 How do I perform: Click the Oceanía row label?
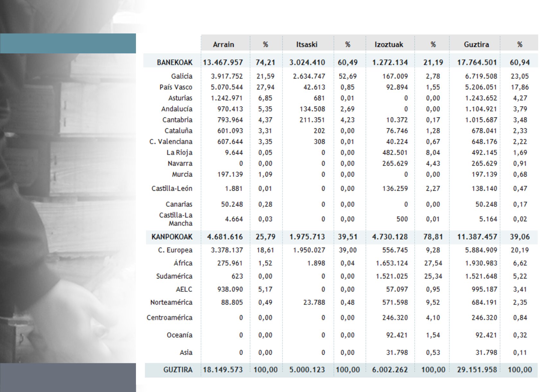tap(179, 335)
